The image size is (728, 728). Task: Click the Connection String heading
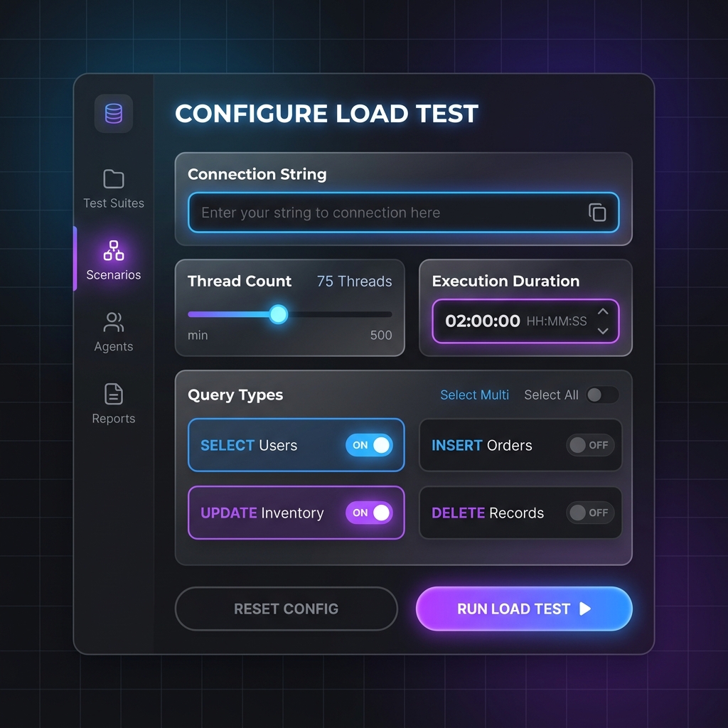click(x=257, y=174)
